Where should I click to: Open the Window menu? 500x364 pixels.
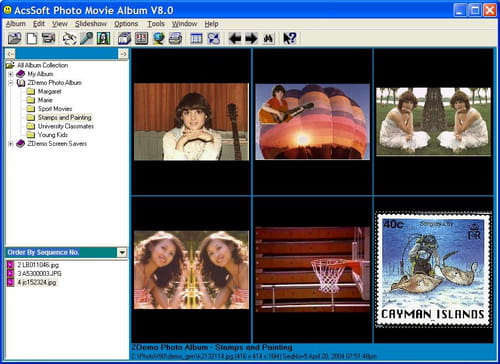[x=184, y=24]
